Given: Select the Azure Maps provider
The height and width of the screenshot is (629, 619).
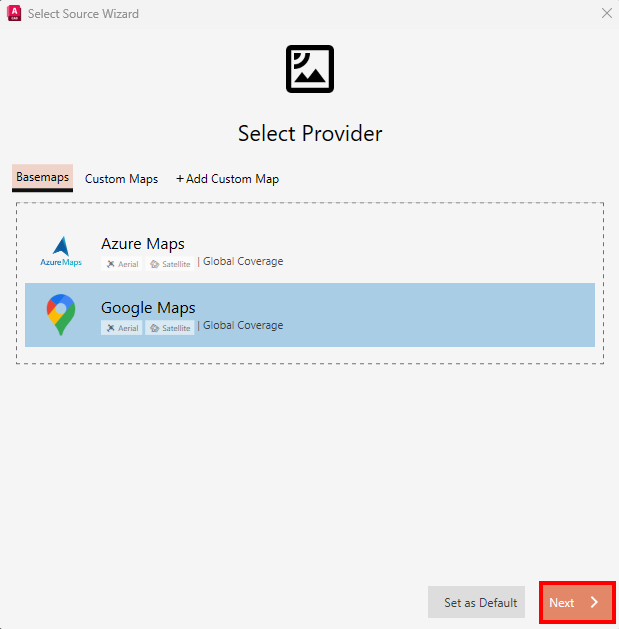Looking at the screenshot, I should click(x=310, y=251).
